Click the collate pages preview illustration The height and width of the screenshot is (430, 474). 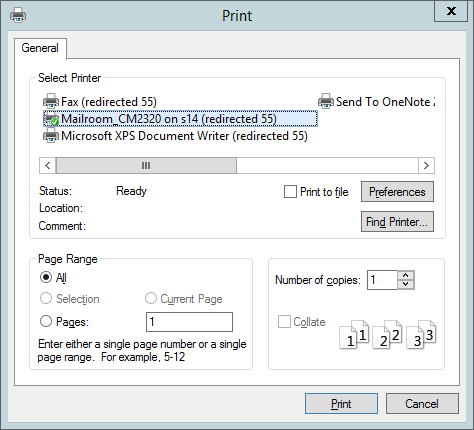[x=388, y=334]
